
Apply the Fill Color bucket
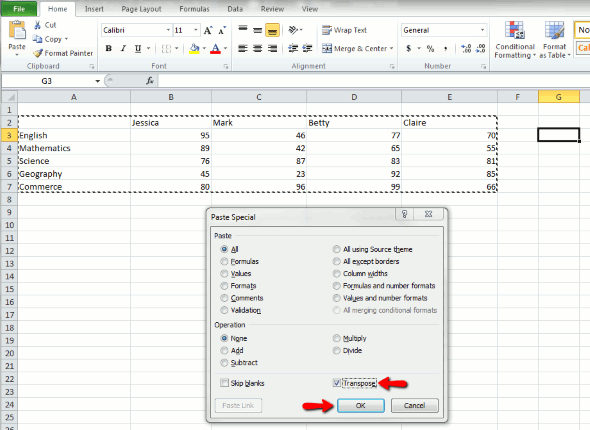[x=194, y=48]
